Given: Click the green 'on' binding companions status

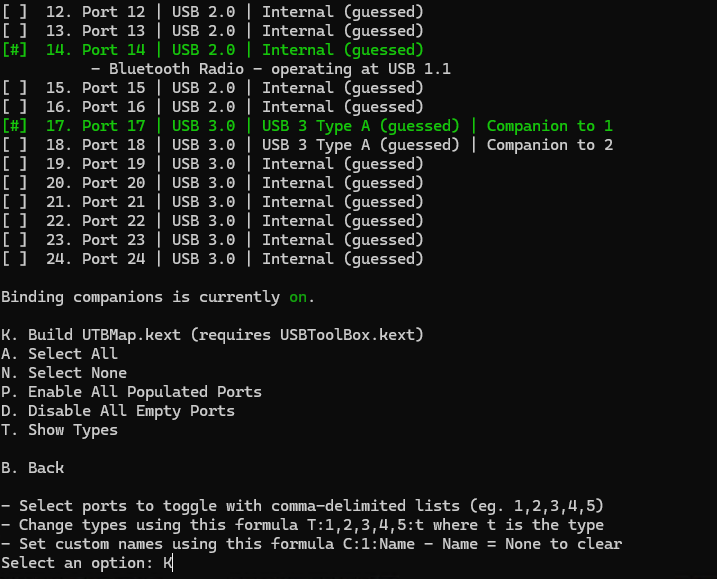Looking at the screenshot, I should tap(298, 297).
